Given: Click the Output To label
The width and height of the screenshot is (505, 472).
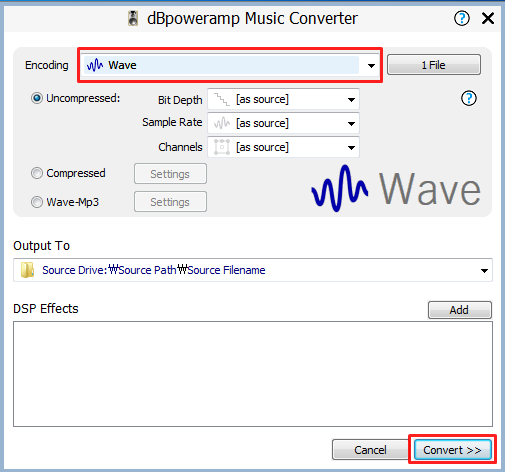Looking at the screenshot, I should coord(41,246).
